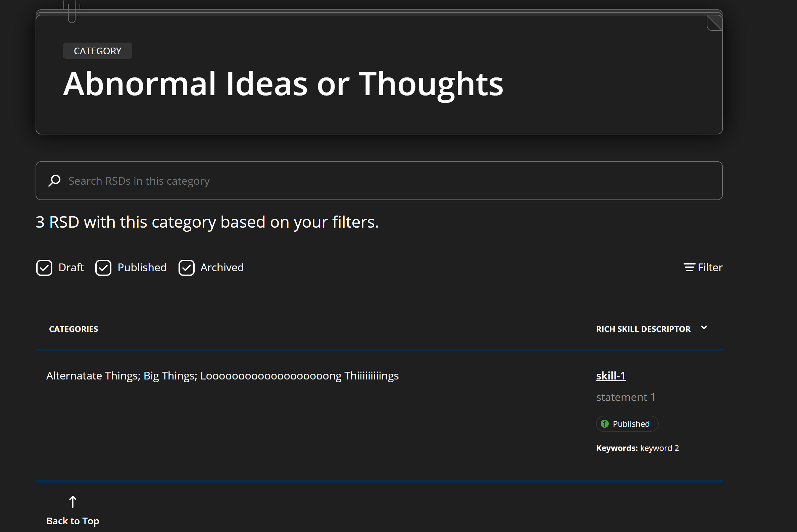Click the paperclip icon on card
Viewport: 797px width, 532px height.
pos(72,11)
